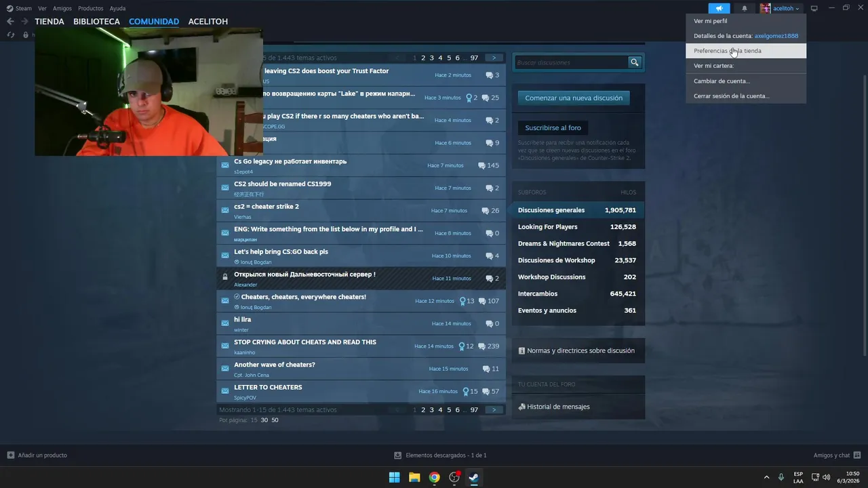Screen dimensions: 868x488
Task: Open the Big Picture mode monitor icon
Action: pos(814,8)
